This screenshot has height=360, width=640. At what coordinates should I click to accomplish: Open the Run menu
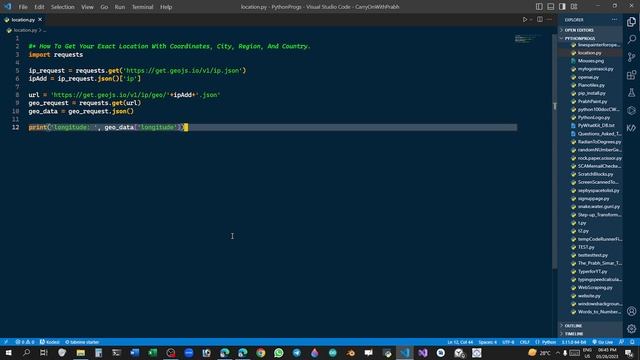pyautogui.click(x=120, y=7)
